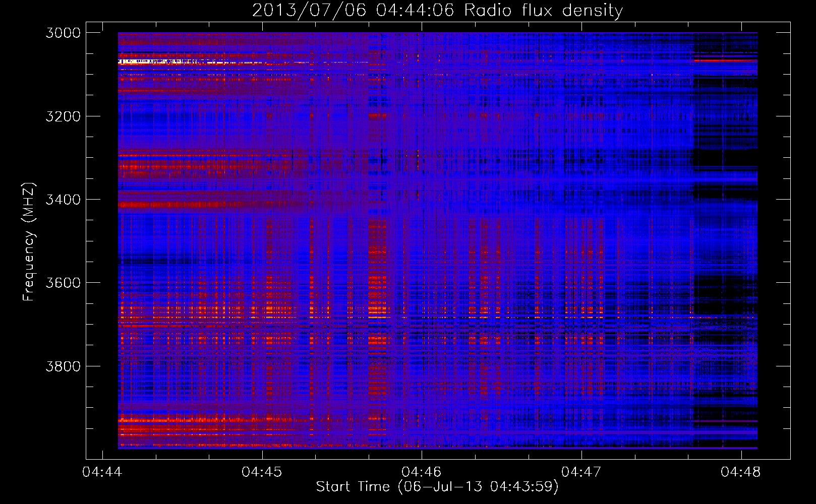Select the 3400 frequency axis label
Viewport: 816px width, 504px height.
(63, 200)
